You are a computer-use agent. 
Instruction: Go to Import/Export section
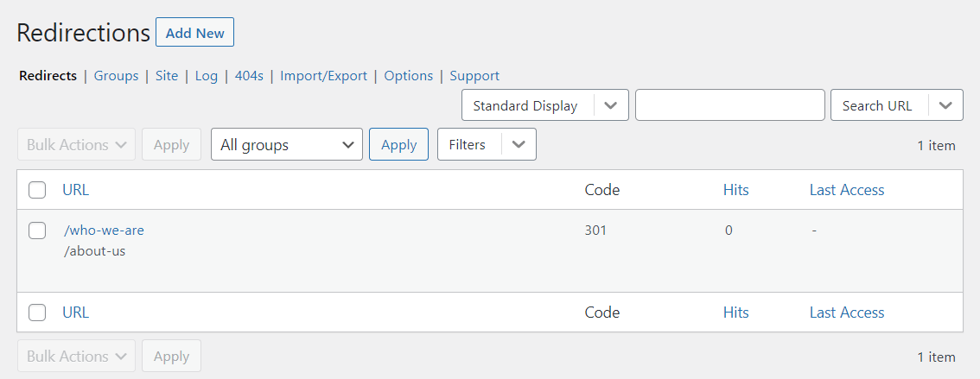(x=323, y=76)
